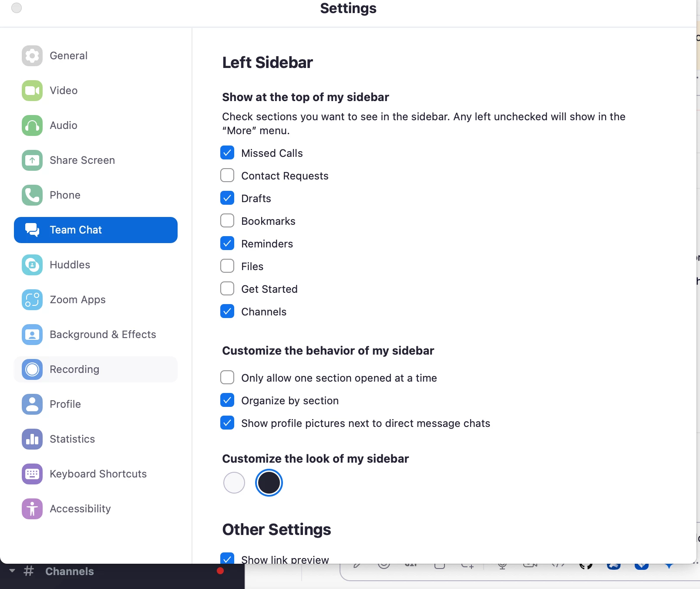Select the Team Chat settings tab

[x=96, y=230]
